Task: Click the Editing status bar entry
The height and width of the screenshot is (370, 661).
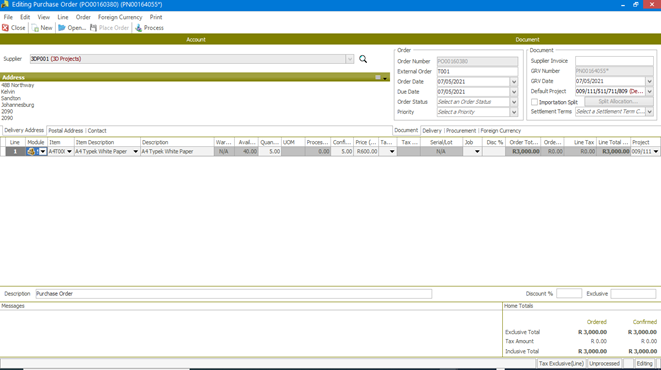Action: pos(645,363)
